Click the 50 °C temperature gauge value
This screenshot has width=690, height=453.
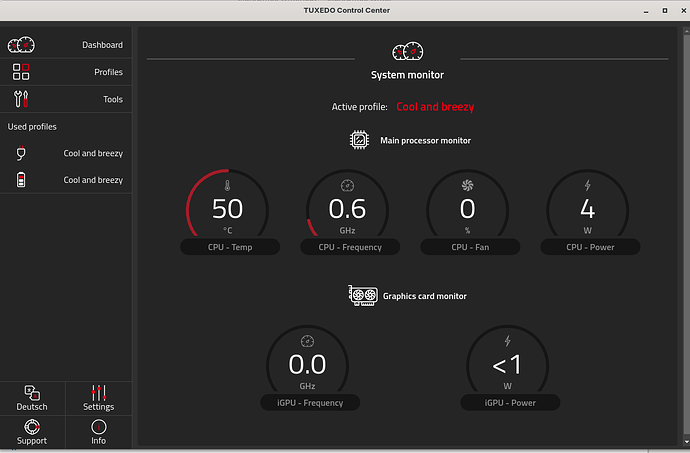[x=227, y=209]
